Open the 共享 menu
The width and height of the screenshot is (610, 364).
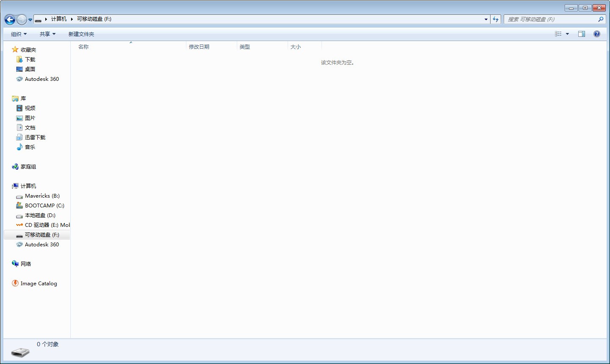[x=47, y=34]
